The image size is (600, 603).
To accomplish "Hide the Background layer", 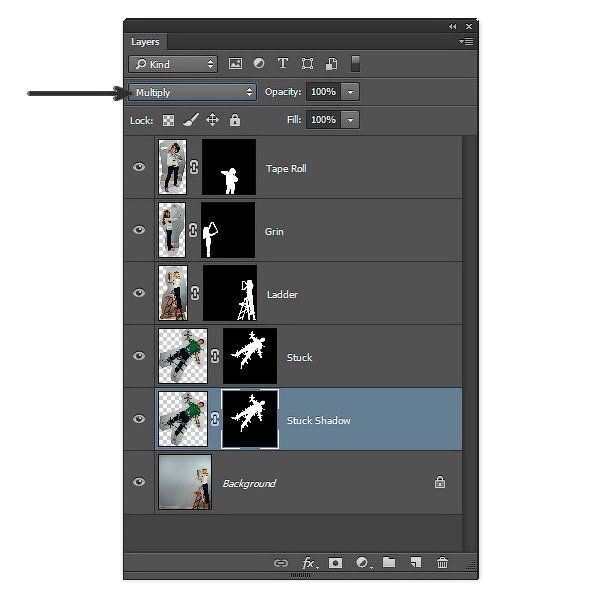I will [139, 482].
